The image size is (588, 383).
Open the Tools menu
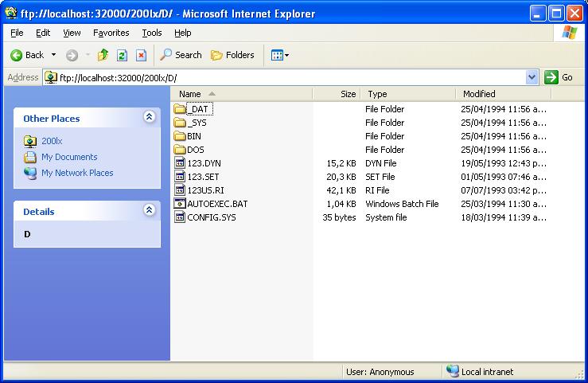tap(151, 33)
